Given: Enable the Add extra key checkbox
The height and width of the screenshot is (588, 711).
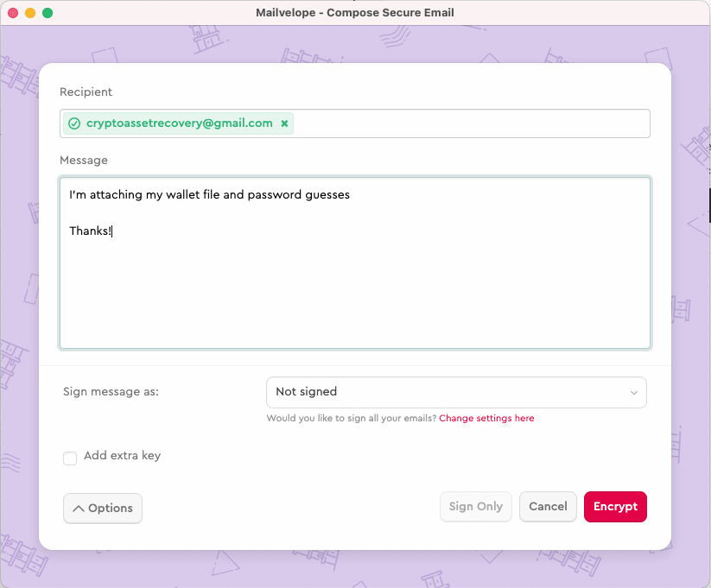Looking at the screenshot, I should pos(70,458).
